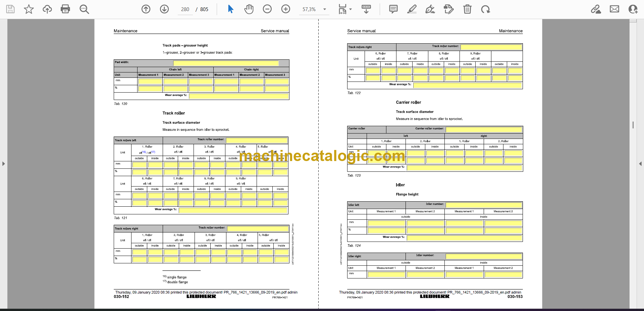Activate the hand pan tool
The width and height of the screenshot is (644, 311).
tap(249, 9)
